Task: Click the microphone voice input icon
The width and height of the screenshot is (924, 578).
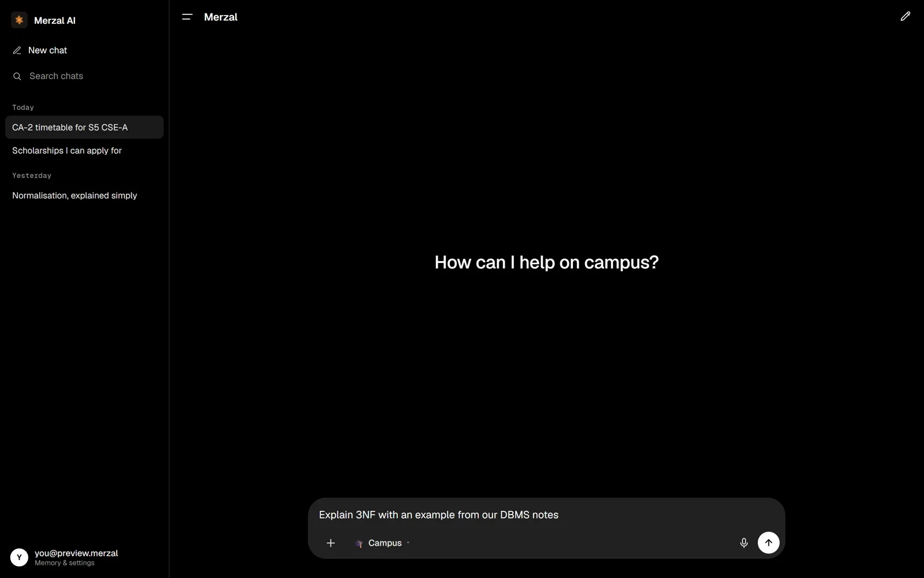Action: (x=744, y=543)
